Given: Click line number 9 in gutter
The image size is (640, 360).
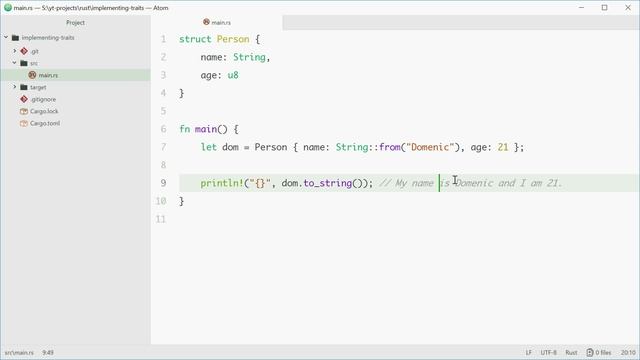Looking at the screenshot, I should click(163, 183).
